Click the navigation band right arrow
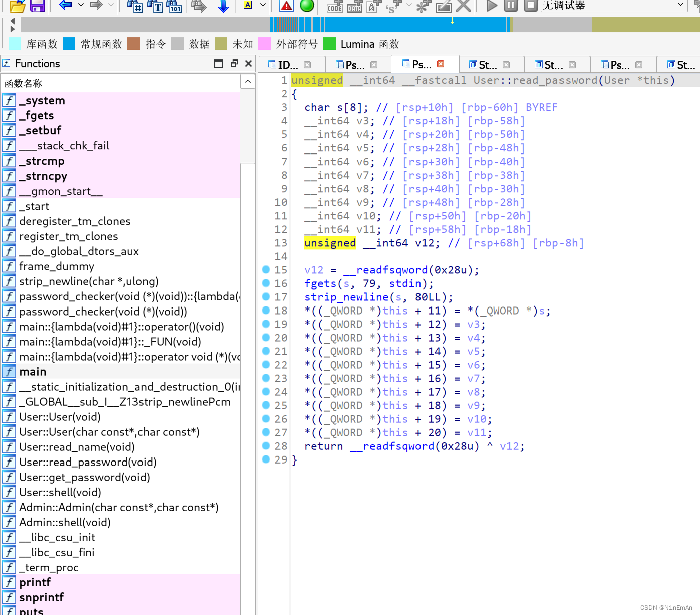The height and width of the screenshot is (615, 700). point(13,29)
